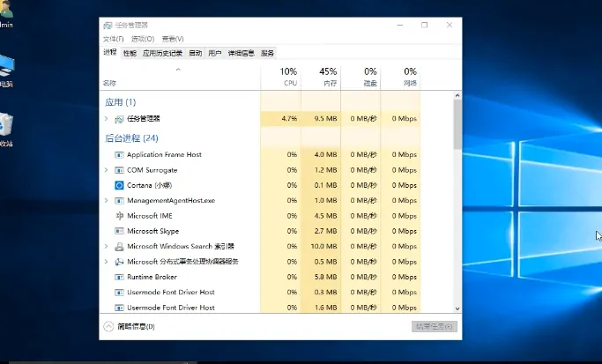Switch to the 性能 tab
Viewport: 602px width, 364px height.
(x=130, y=53)
